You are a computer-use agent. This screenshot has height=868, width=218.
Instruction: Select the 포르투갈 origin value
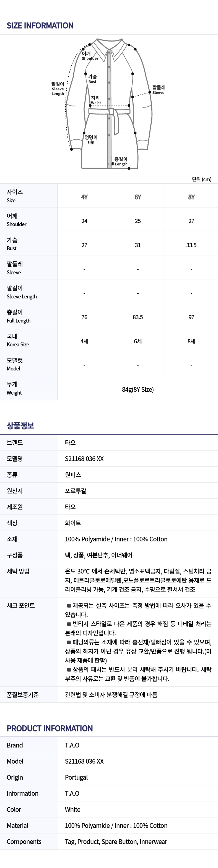[76, 491]
